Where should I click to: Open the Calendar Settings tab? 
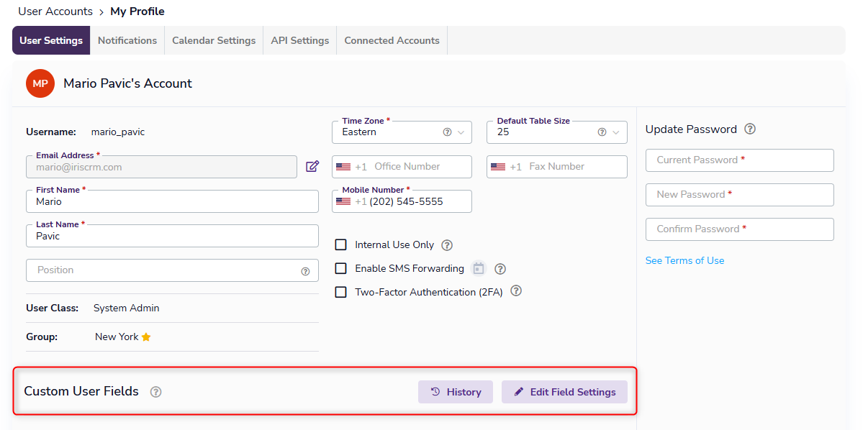[214, 40]
